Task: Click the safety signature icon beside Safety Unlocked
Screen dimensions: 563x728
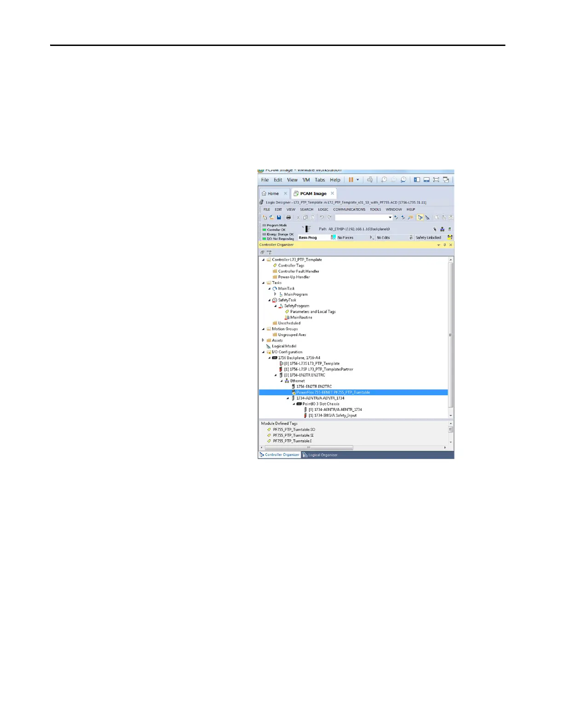Action: [450, 237]
